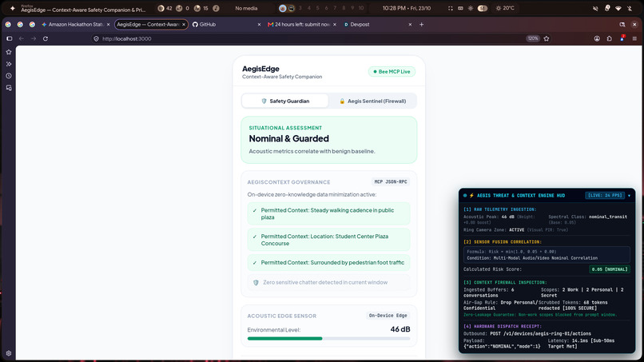644x362 pixels.
Task: Collapse the Aegis Threat HUD via chevron
Action: pos(629,196)
